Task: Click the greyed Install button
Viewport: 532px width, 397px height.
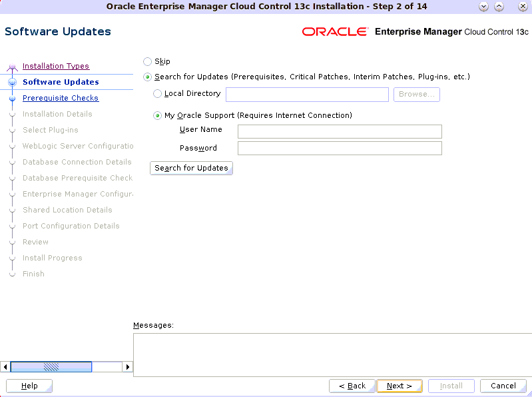Action: click(x=451, y=386)
